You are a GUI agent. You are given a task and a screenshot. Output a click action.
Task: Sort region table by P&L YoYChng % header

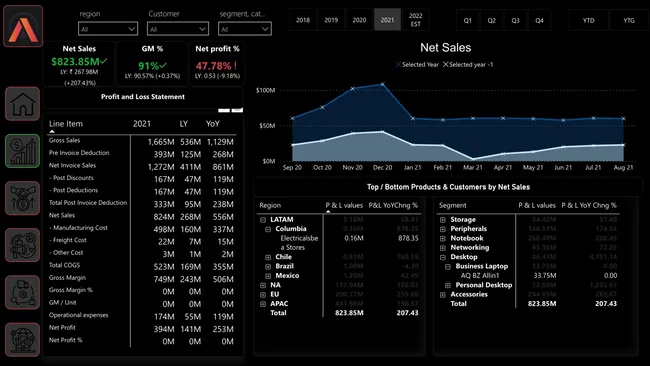point(393,205)
